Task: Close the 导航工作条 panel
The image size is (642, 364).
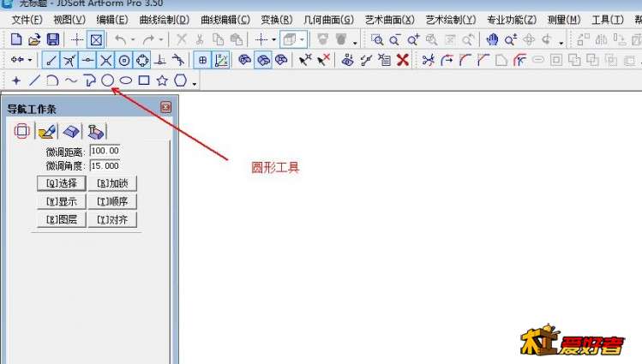Action: pyautogui.click(x=165, y=108)
